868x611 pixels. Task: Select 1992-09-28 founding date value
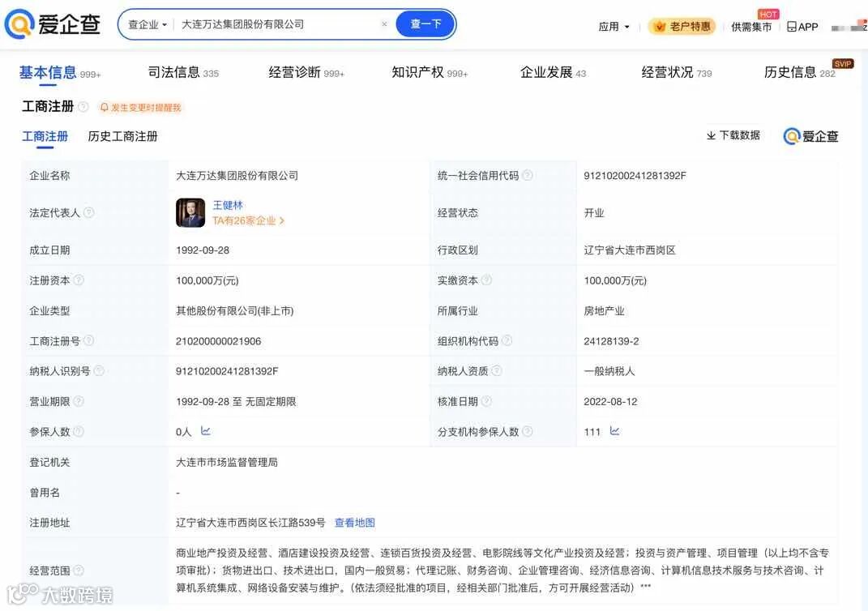click(203, 250)
